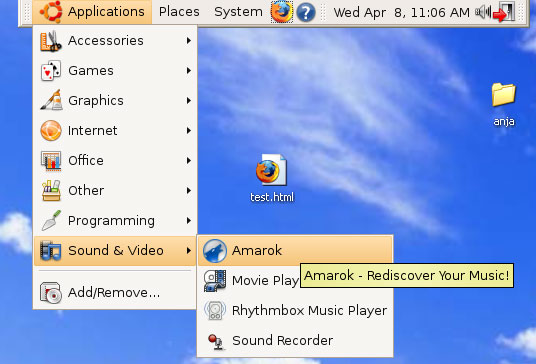Open the Applications menu
The image size is (536, 364).
point(92,12)
